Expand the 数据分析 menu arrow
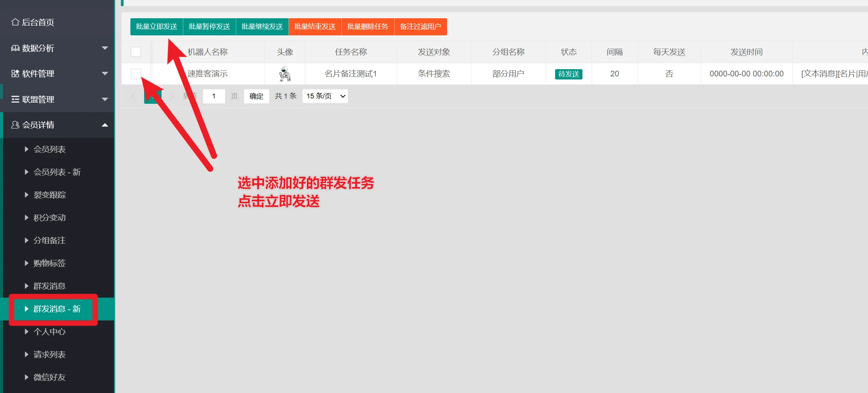868x393 pixels. (105, 48)
